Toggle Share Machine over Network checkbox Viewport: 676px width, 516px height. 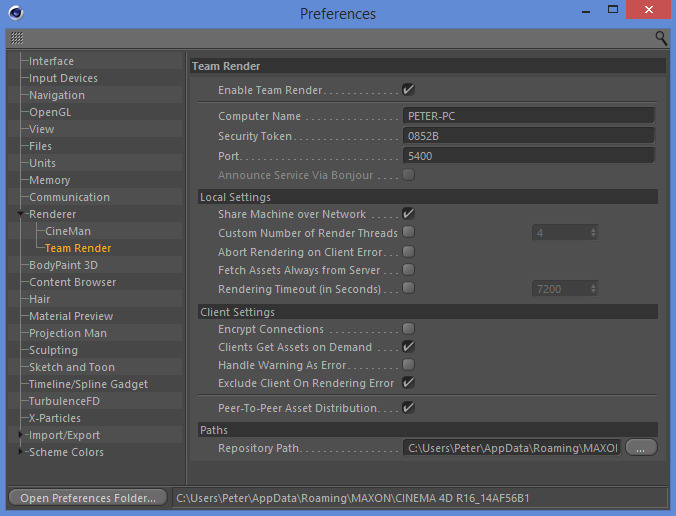click(408, 214)
